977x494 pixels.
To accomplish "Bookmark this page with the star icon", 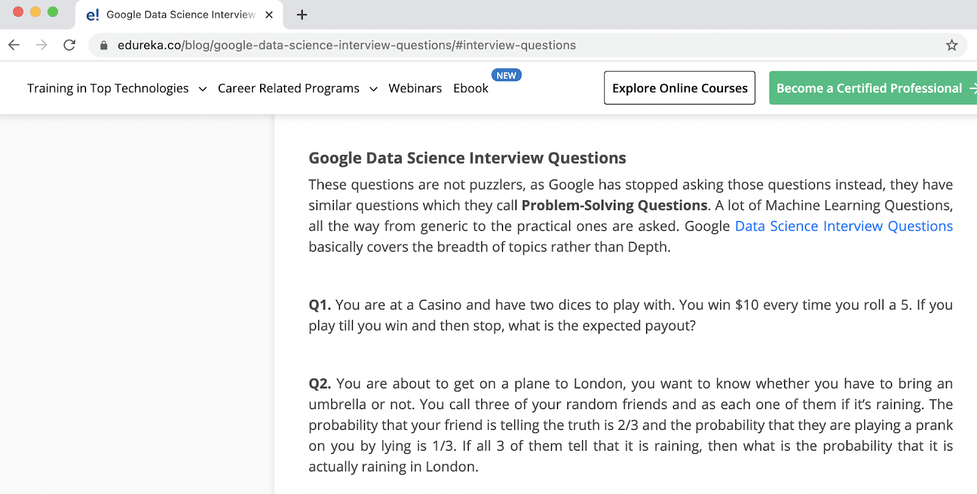I will pos(951,45).
